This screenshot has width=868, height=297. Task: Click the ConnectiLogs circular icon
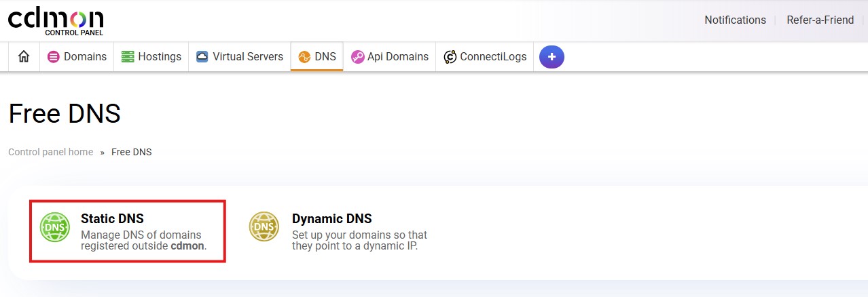click(450, 57)
